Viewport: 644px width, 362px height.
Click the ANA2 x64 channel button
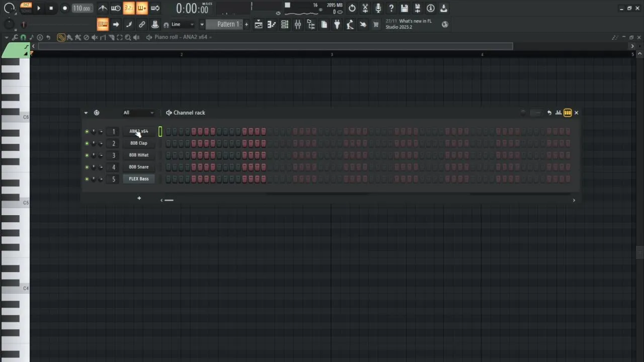click(x=139, y=131)
